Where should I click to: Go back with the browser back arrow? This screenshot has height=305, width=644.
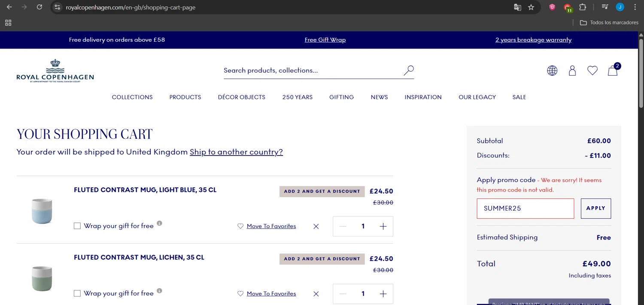coord(9,7)
